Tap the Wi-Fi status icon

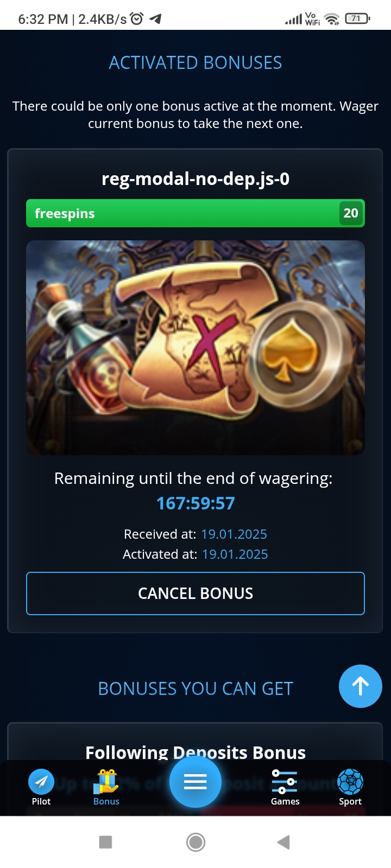tap(332, 19)
